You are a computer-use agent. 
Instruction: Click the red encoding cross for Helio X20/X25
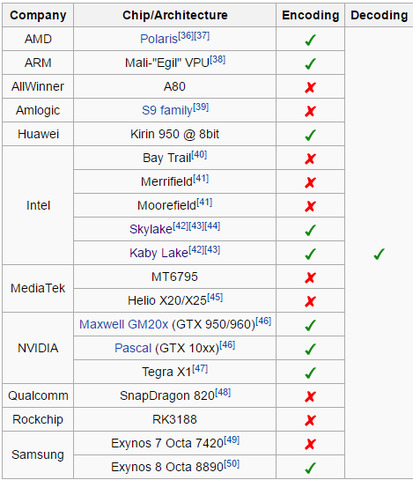[310, 301]
